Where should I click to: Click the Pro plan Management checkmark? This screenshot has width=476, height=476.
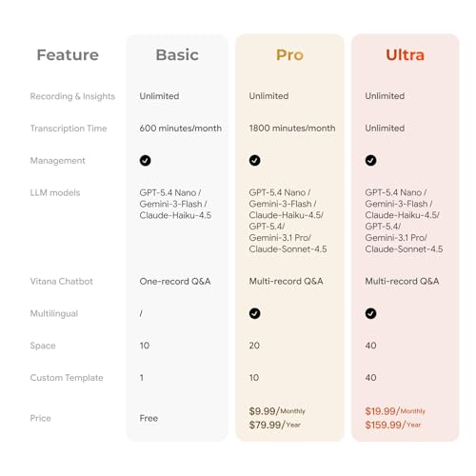click(254, 160)
